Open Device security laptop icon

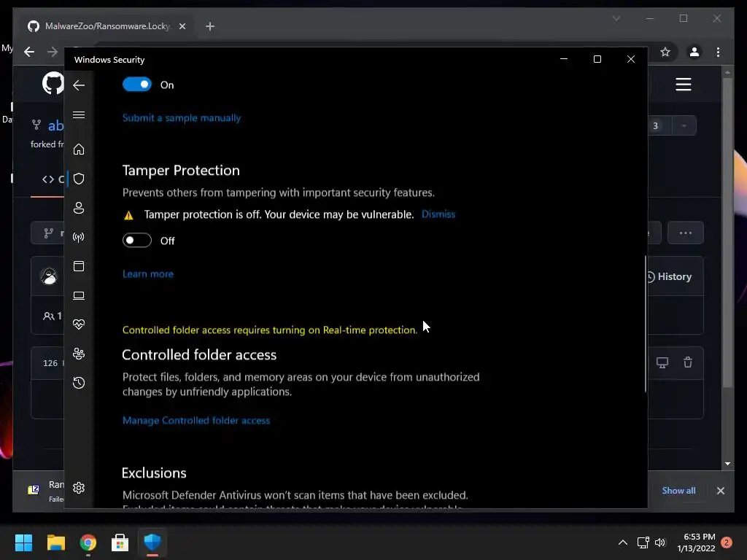(79, 296)
